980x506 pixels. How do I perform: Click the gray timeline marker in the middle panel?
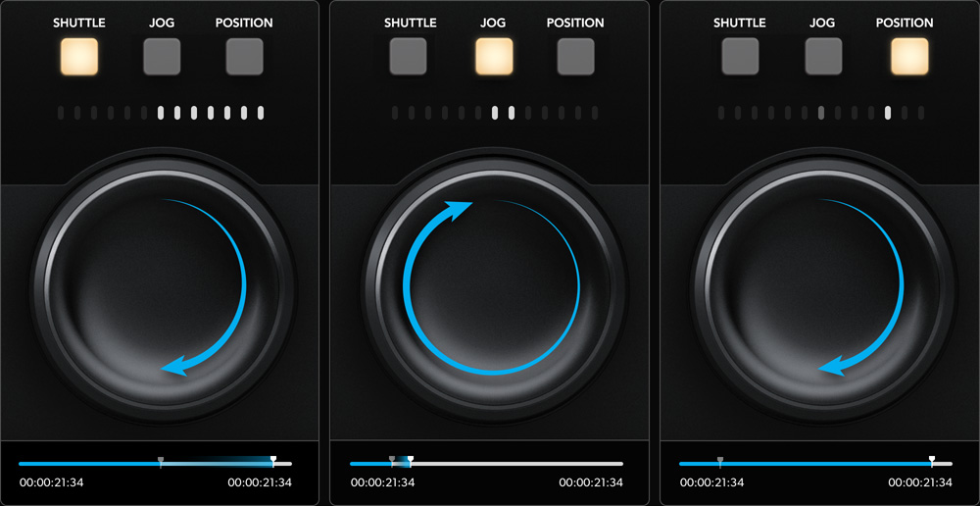pos(392,459)
